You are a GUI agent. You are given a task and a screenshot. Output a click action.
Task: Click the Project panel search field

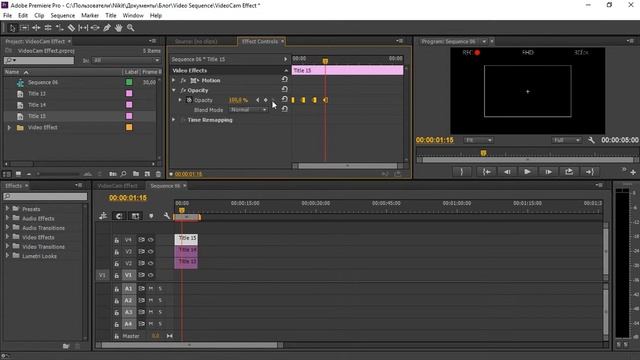tap(39, 60)
